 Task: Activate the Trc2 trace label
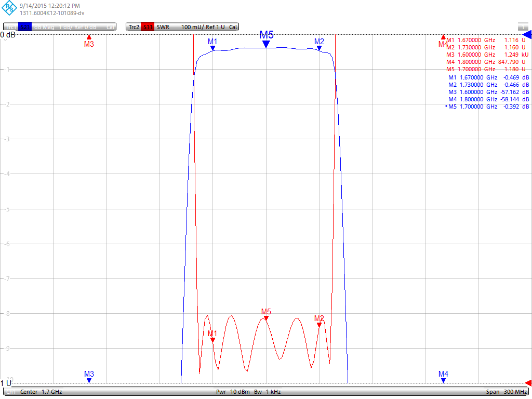tap(134, 27)
